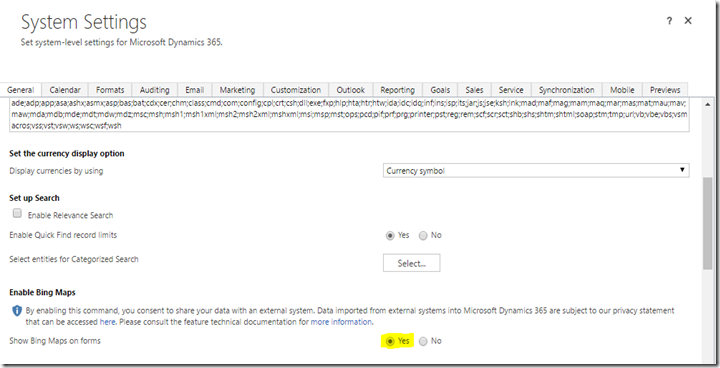This screenshot has width=720, height=368.
Task: Click the 'Show Bing Maps on forms' label
Action: tap(55, 340)
